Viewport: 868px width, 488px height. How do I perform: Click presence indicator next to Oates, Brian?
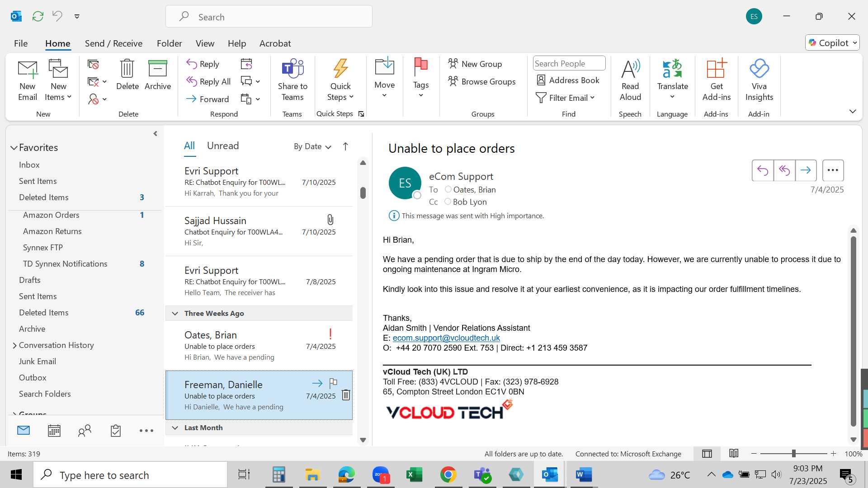(448, 189)
